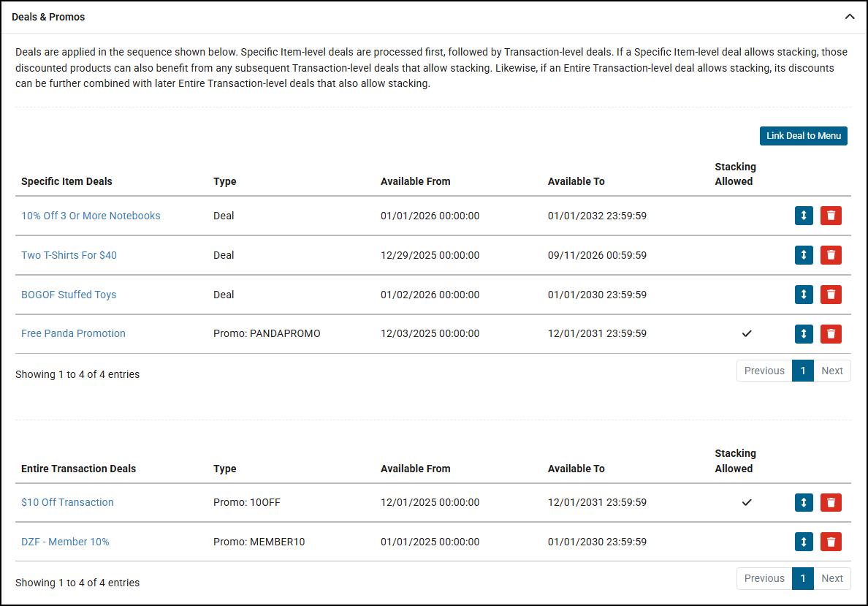868x606 pixels.
Task: Delete BOGOF Stuffed Toys using trash icon
Action: pyautogui.click(x=831, y=295)
